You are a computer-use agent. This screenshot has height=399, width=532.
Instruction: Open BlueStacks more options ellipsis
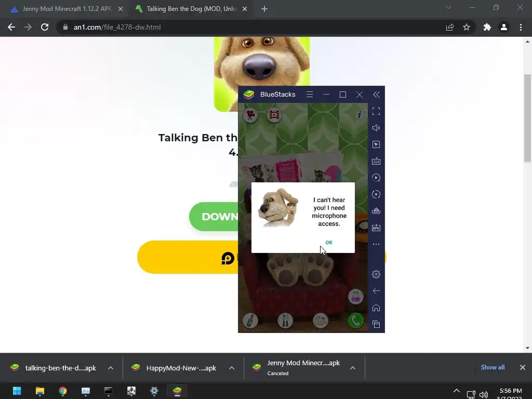click(376, 244)
